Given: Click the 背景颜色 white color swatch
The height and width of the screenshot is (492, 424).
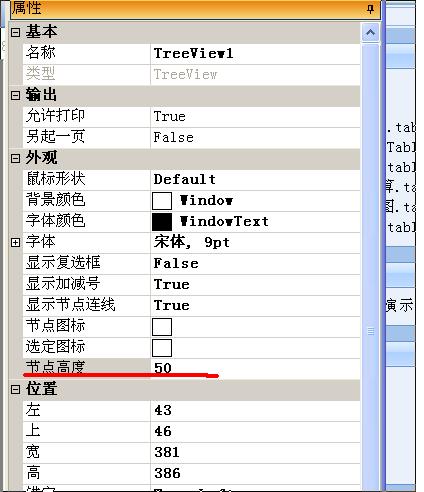Looking at the screenshot, I should coord(162,201).
